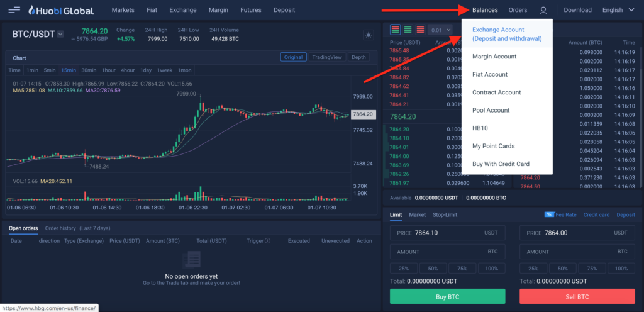Open the Markets menu
The height and width of the screenshot is (312, 644).
123,10
